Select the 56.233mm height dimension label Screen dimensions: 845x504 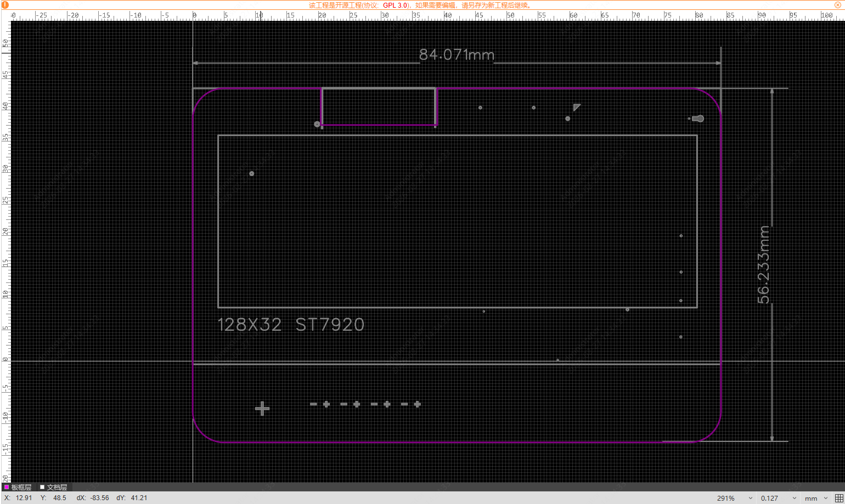[763, 264]
